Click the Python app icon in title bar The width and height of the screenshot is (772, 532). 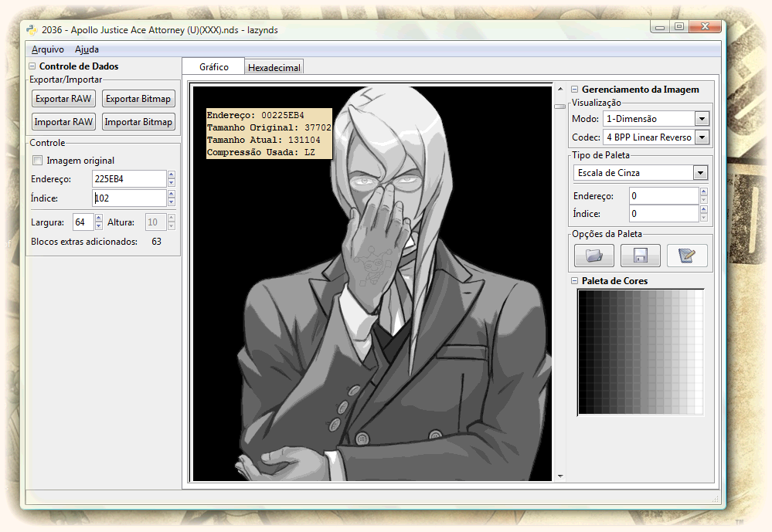coord(32,30)
